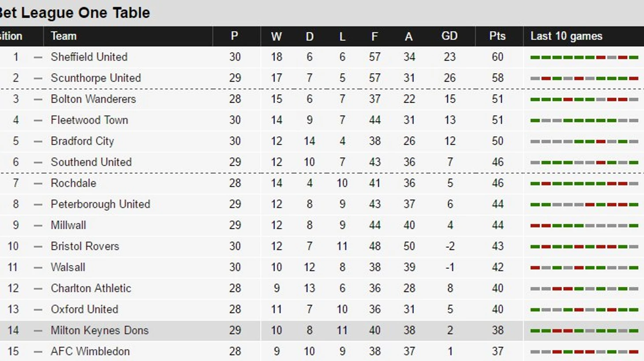The width and height of the screenshot is (644, 361).
Task: Click the no-movement dash icon beside Rochdale
Action: tap(38, 183)
